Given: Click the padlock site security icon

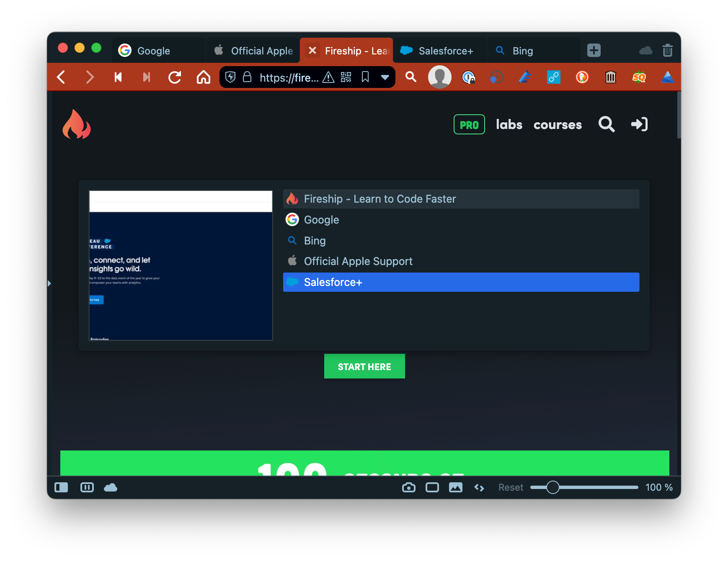Looking at the screenshot, I should point(247,77).
